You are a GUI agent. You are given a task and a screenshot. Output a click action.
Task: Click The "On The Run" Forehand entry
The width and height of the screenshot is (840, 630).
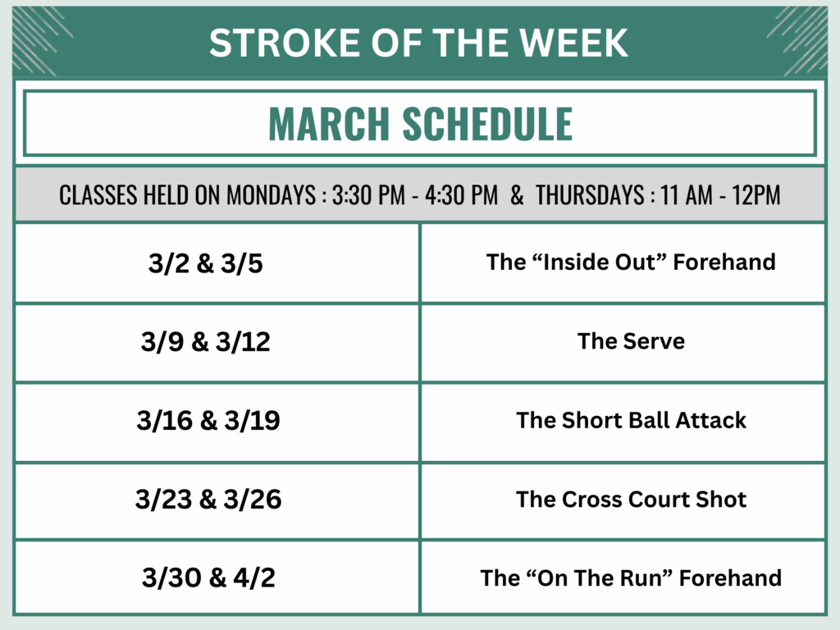click(630, 578)
